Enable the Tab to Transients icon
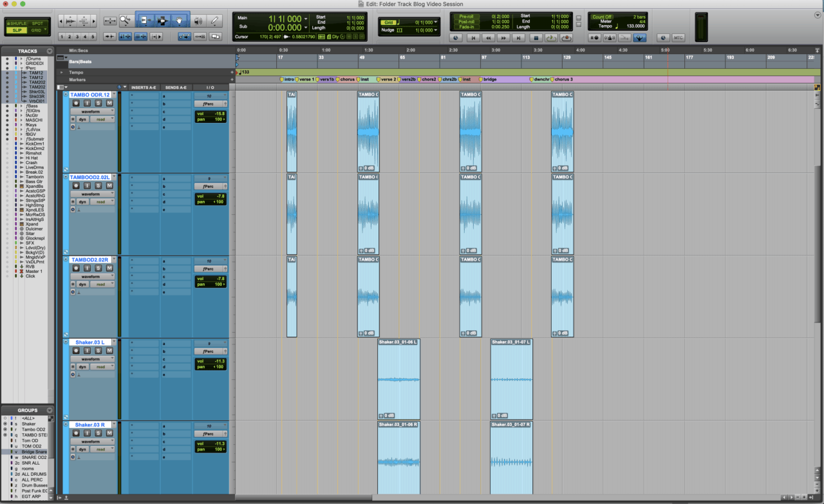 click(x=126, y=36)
